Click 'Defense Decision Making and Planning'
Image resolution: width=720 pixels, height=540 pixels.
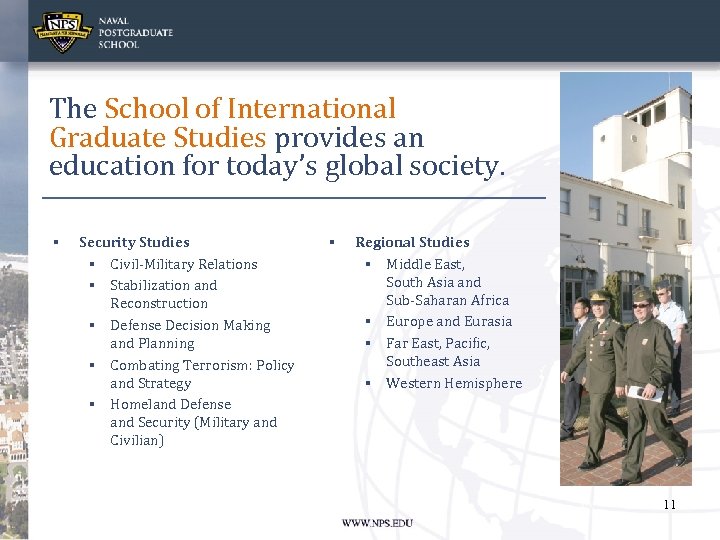point(190,334)
